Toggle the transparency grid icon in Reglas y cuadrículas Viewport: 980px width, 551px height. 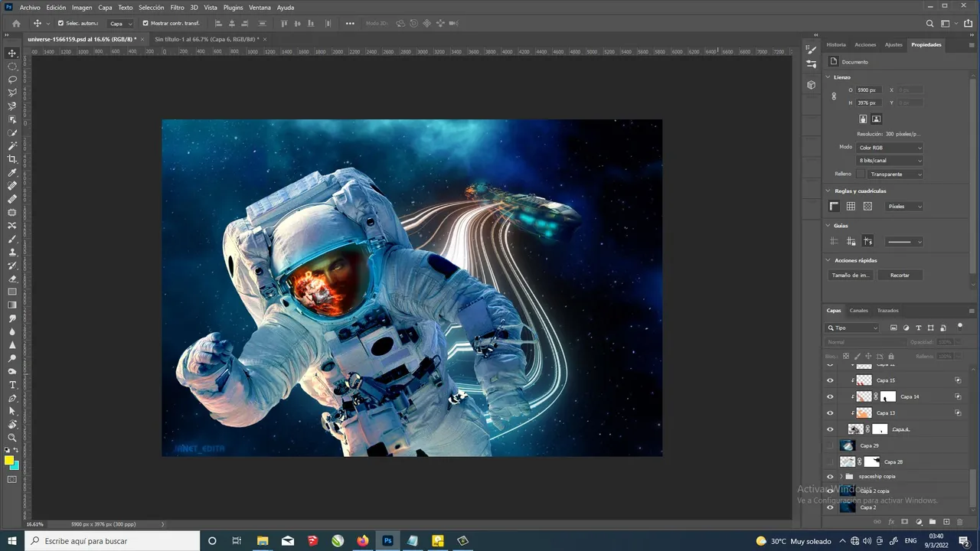pyautogui.click(x=867, y=207)
